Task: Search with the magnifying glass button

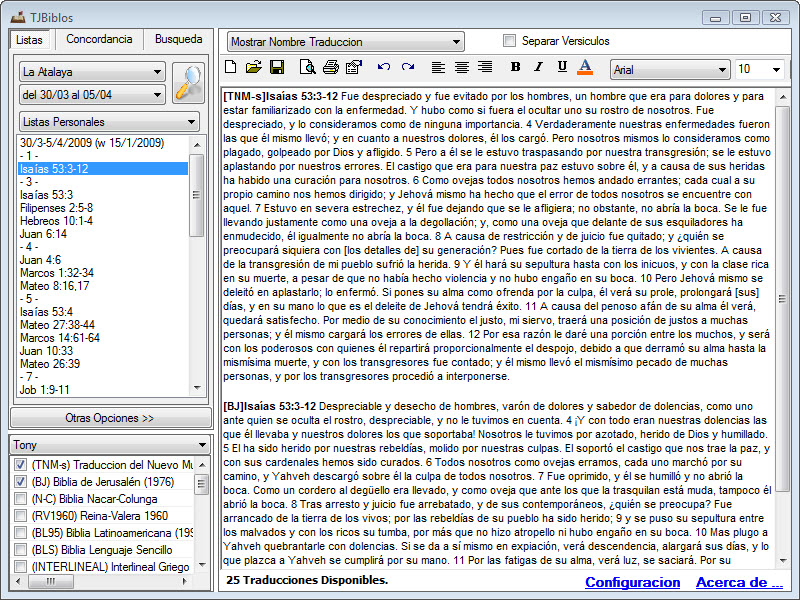Action: (x=188, y=83)
